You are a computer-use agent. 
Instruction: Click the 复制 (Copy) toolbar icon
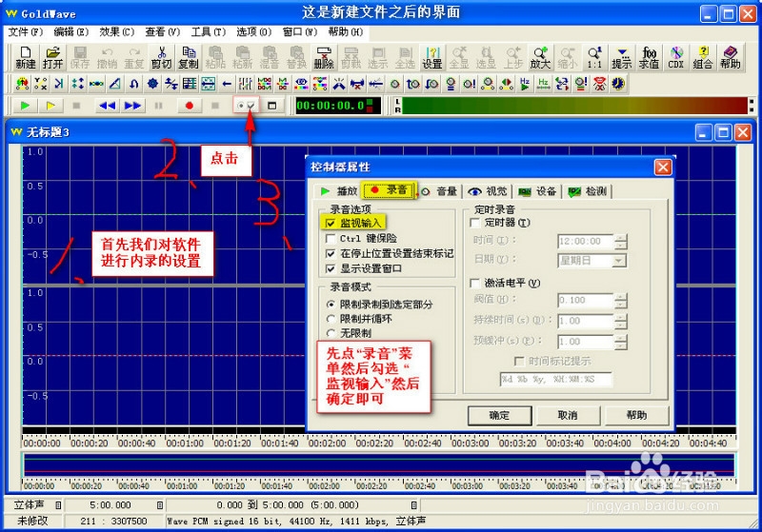click(x=189, y=57)
